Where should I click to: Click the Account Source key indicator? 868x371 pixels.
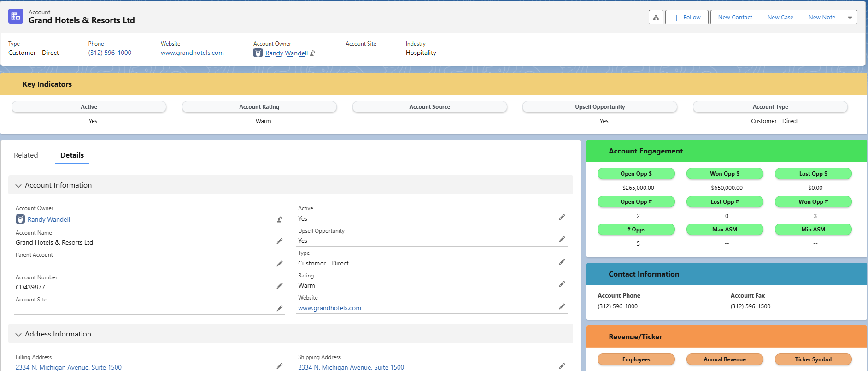tap(430, 107)
